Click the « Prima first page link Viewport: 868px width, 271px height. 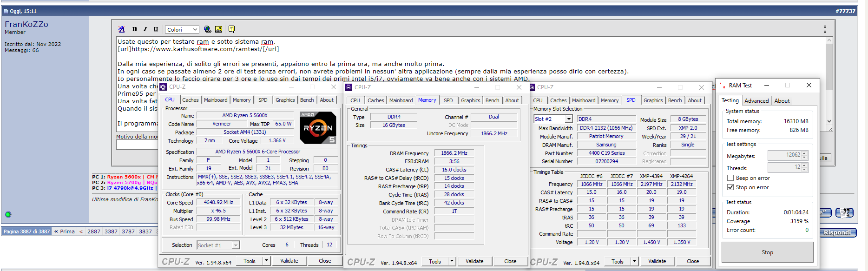tap(65, 231)
